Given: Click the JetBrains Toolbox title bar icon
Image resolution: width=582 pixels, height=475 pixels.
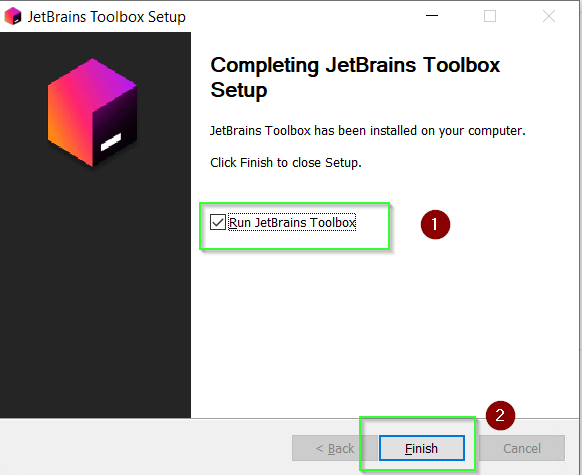Looking at the screenshot, I should coord(13,16).
